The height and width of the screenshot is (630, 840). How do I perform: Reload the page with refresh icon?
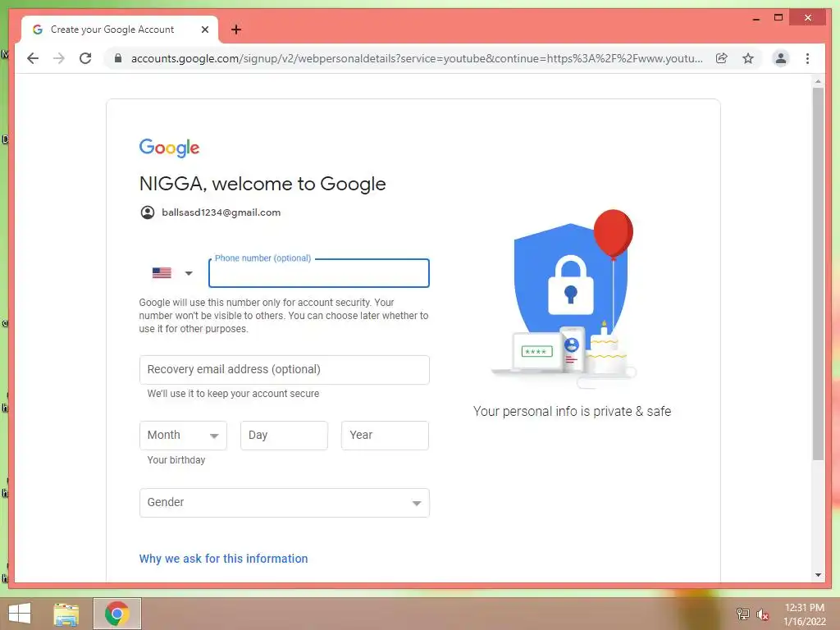click(x=85, y=58)
